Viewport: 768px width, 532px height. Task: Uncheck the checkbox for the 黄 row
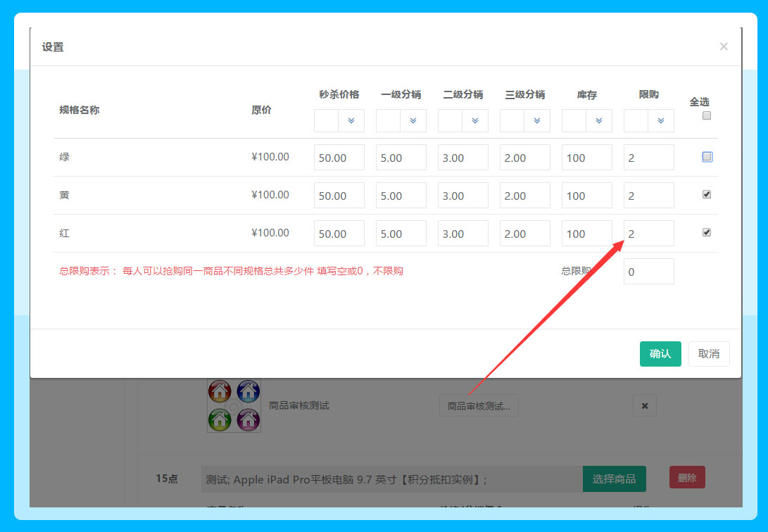707,195
